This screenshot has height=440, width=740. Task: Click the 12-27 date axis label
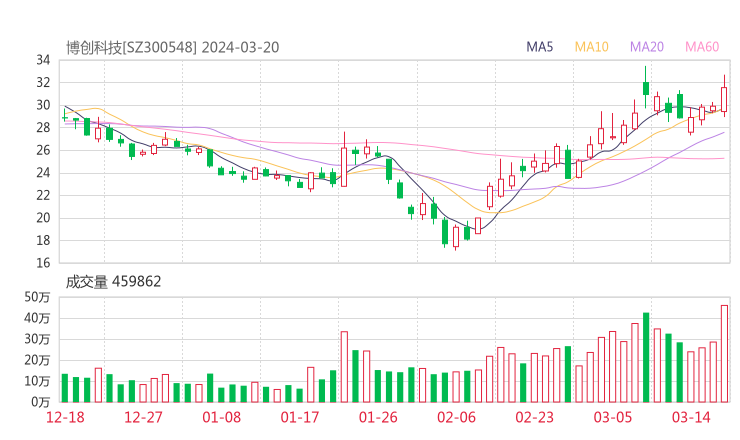click(x=143, y=417)
